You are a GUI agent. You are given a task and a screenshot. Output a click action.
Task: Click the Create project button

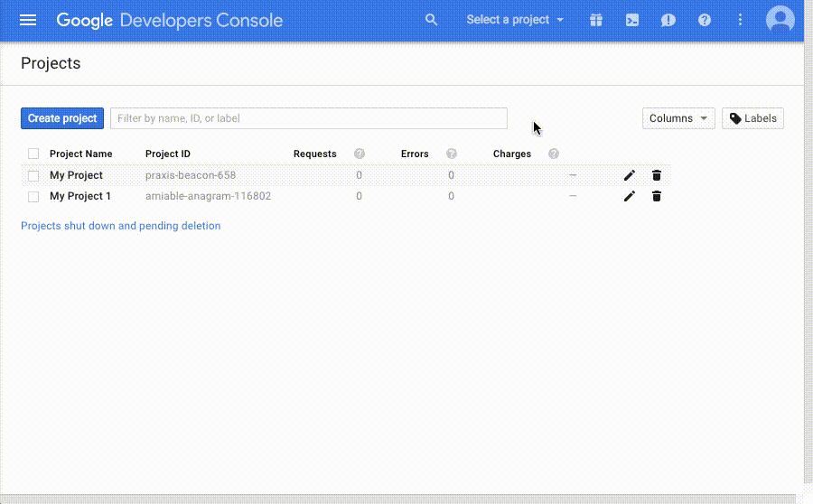tap(62, 118)
